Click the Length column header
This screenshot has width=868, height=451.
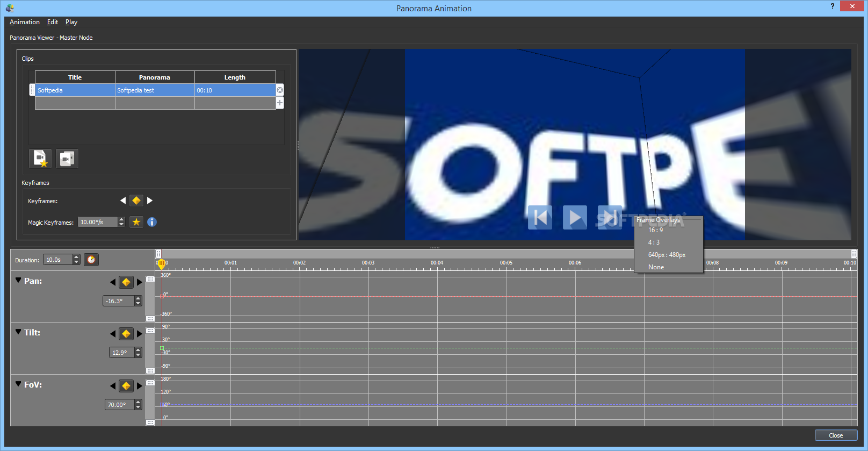(x=235, y=77)
